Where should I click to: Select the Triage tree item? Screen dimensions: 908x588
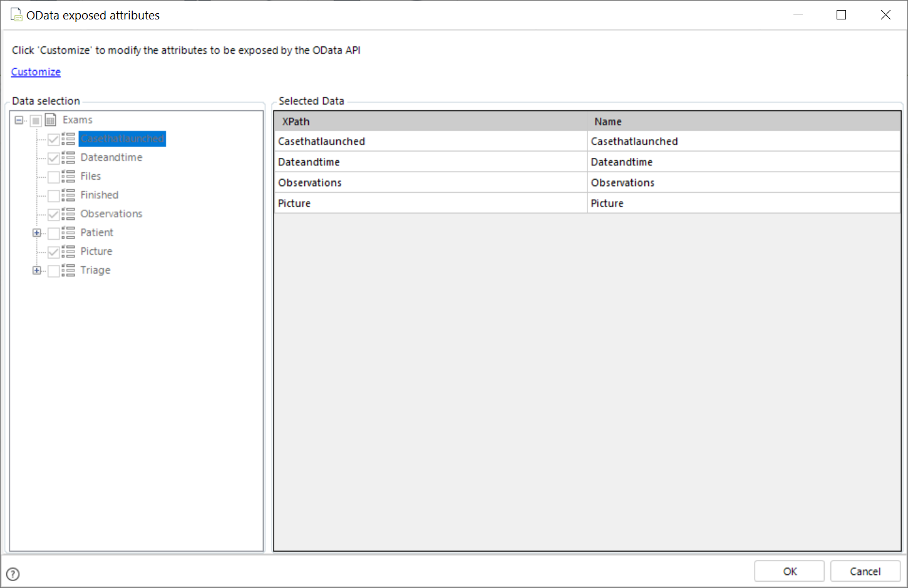click(x=95, y=271)
